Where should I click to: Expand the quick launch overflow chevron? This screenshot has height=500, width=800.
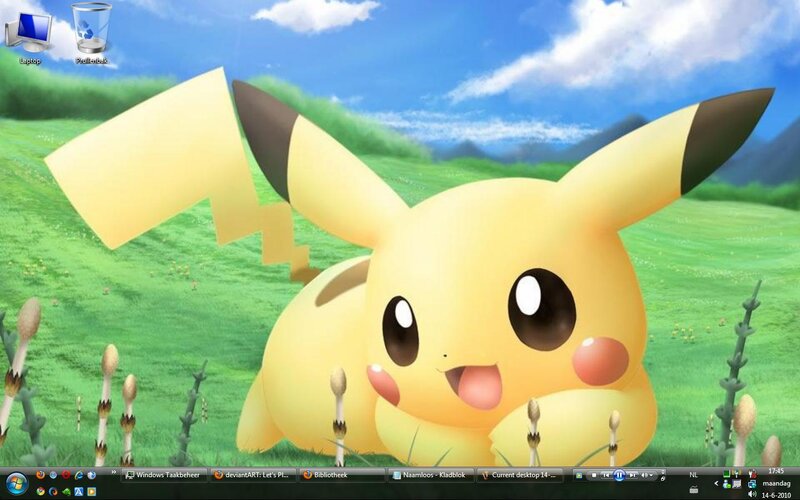114,471
